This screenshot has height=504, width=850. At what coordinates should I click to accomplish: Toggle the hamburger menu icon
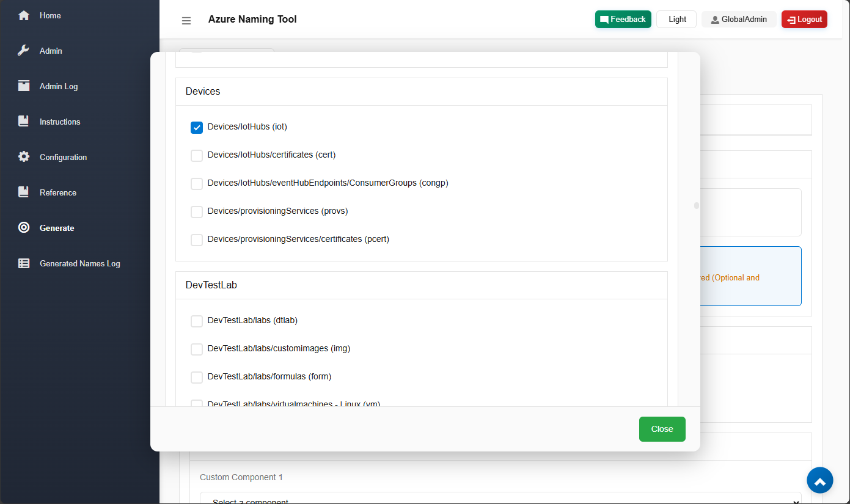[x=186, y=20]
